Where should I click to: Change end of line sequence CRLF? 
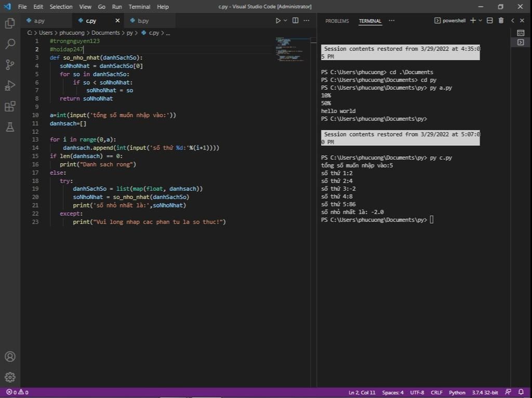tap(436, 392)
